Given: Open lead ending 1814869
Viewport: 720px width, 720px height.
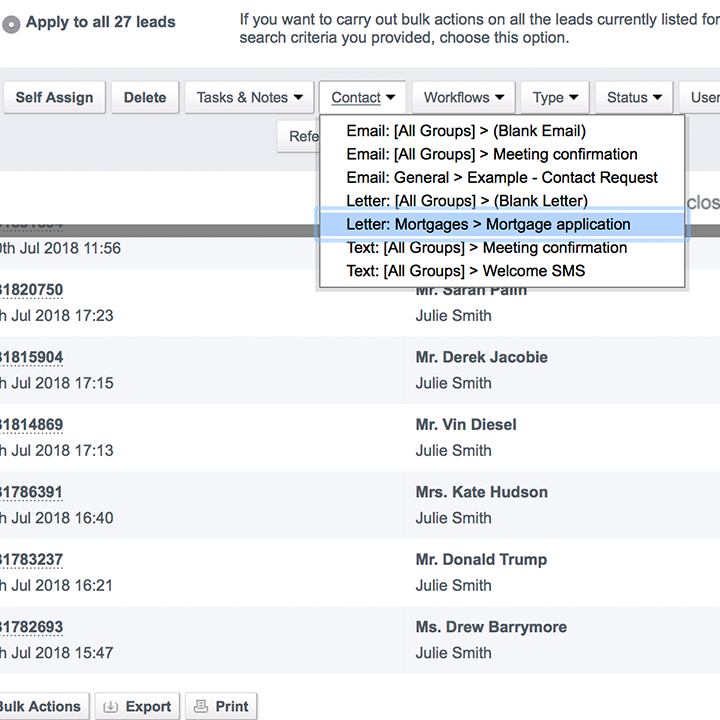Looking at the screenshot, I should pyautogui.click(x=31, y=425).
